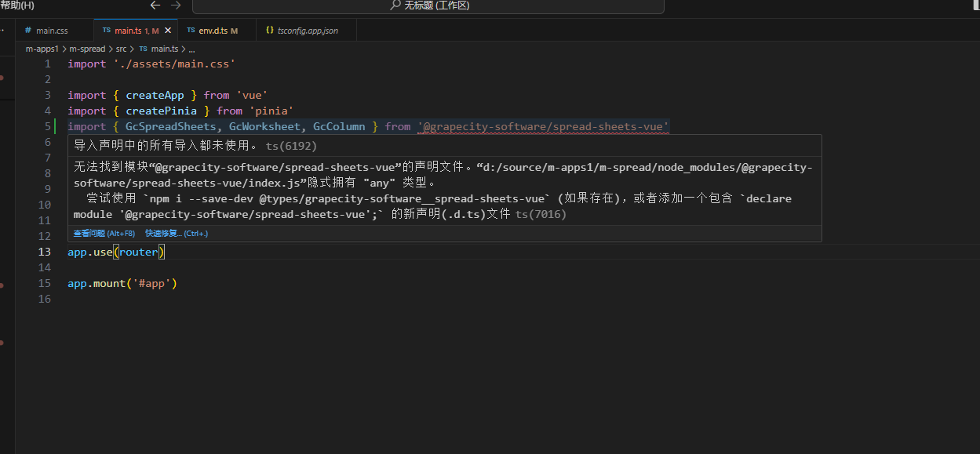Click the back navigation arrow

pyautogui.click(x=155, y=6)
